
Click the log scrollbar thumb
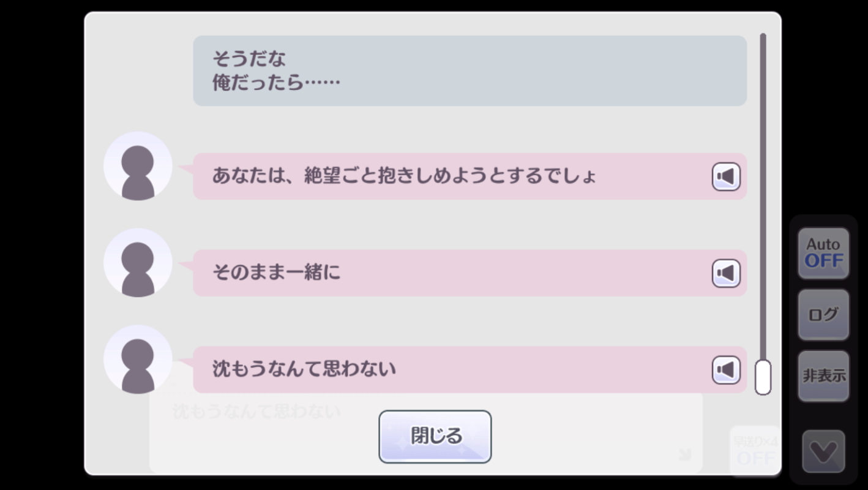(x=763, y=377)
